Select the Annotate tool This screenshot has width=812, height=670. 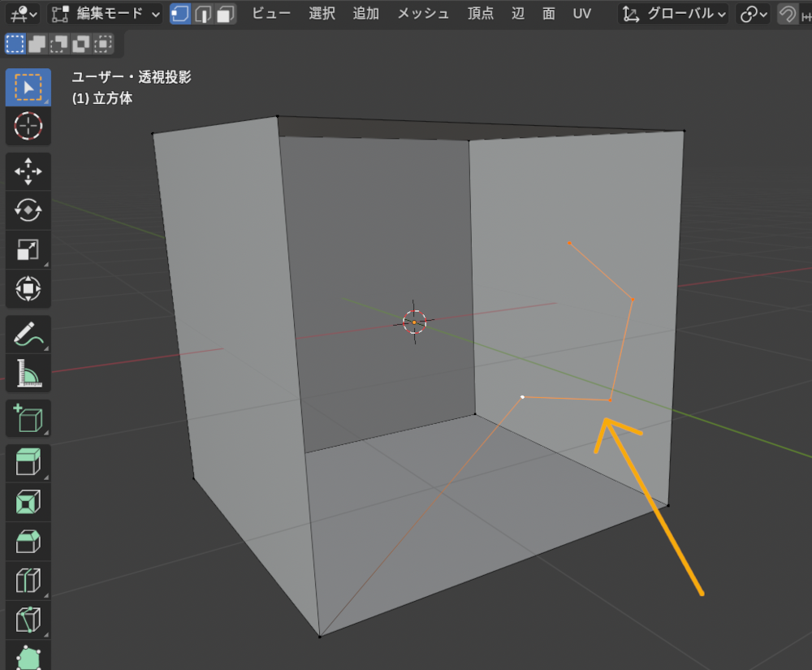(28, 332)
